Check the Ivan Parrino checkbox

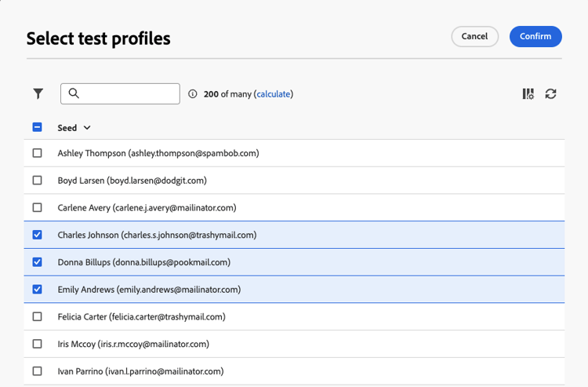(37, 371)
